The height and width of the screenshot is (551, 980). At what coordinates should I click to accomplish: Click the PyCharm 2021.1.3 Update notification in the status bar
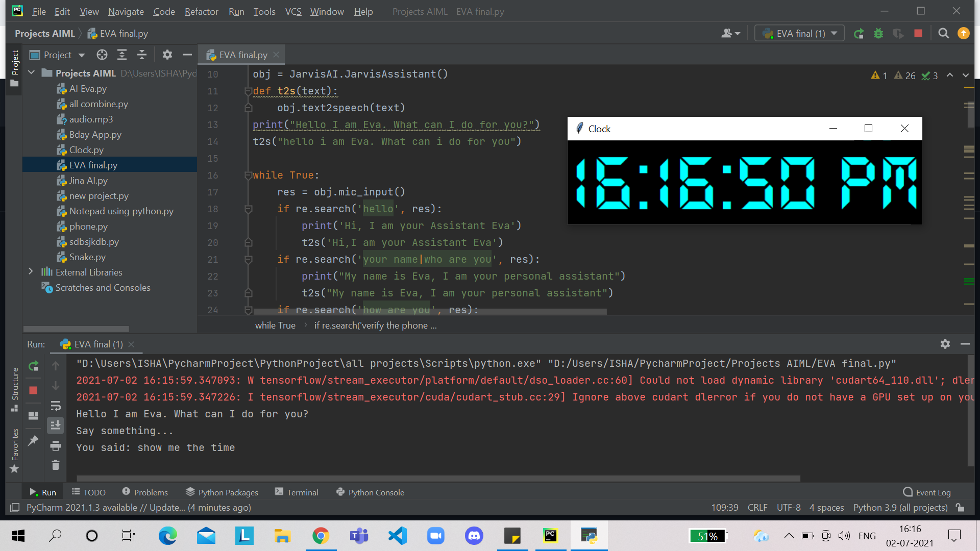(139, 508)
